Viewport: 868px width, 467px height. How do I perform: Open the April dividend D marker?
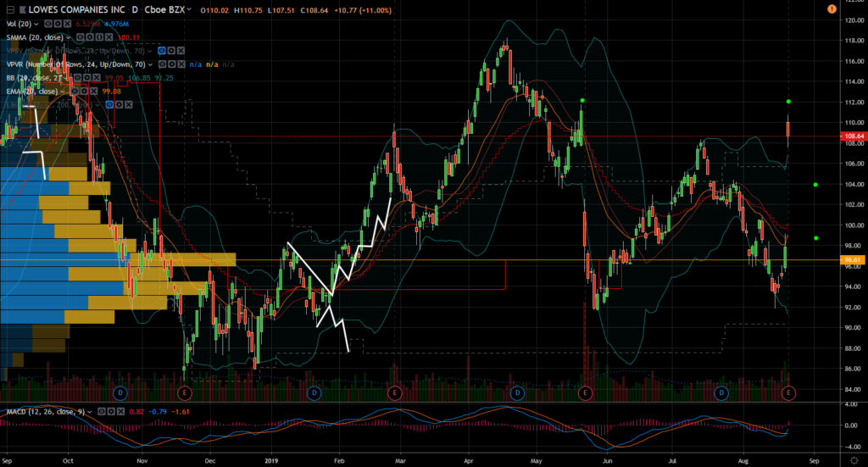517,393
